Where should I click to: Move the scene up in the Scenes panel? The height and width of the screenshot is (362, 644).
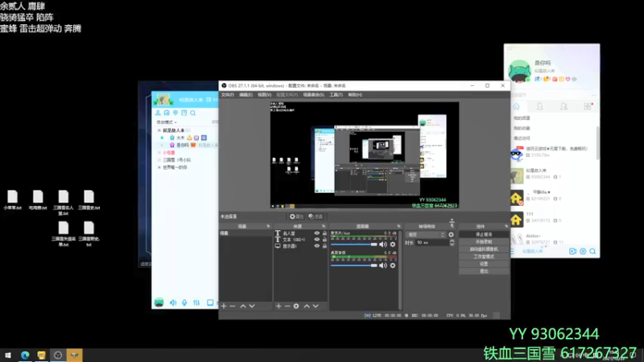point(243,306)
